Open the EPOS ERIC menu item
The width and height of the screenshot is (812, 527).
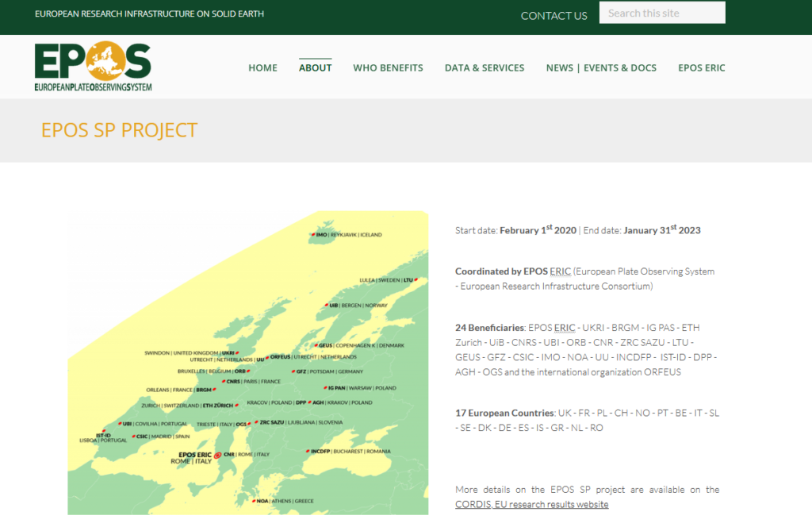[x=701, y=68]
